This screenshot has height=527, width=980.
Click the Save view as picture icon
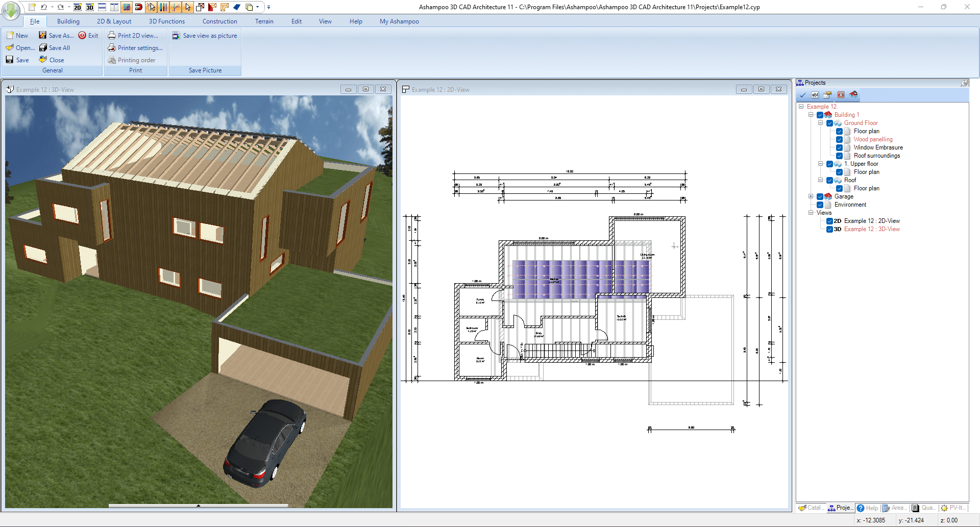pos(176,36)
